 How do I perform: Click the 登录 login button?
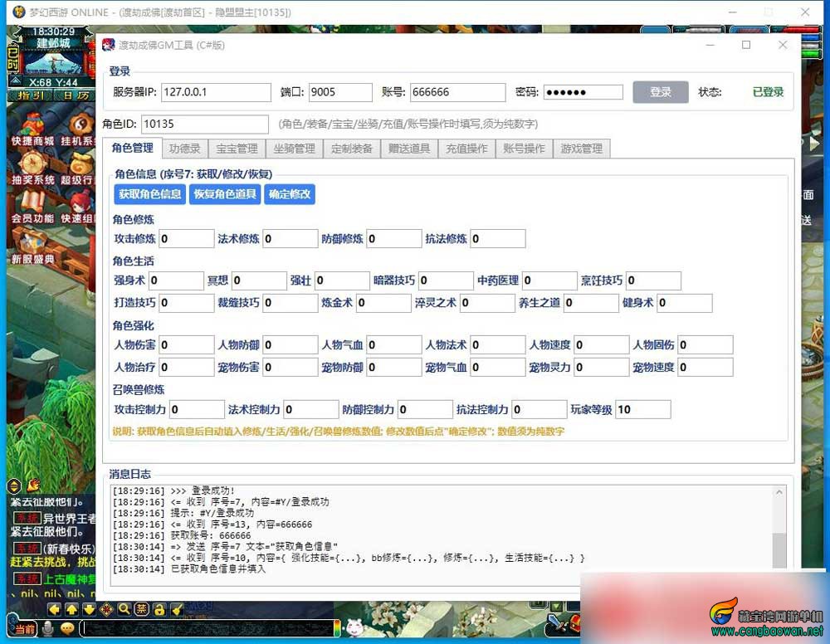coord(661,92)
